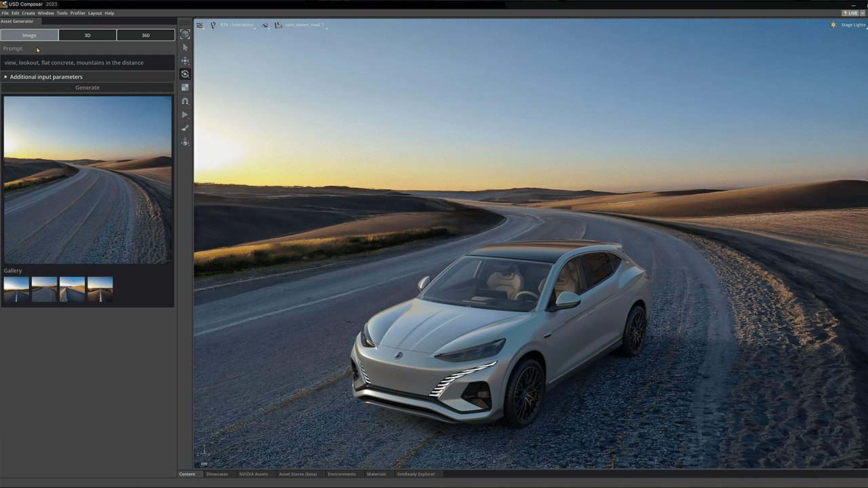The height and width of the screenshot is (488, 868).
Task: Select the first Gallery thumbnail
Action: click(x=16, y=289)
